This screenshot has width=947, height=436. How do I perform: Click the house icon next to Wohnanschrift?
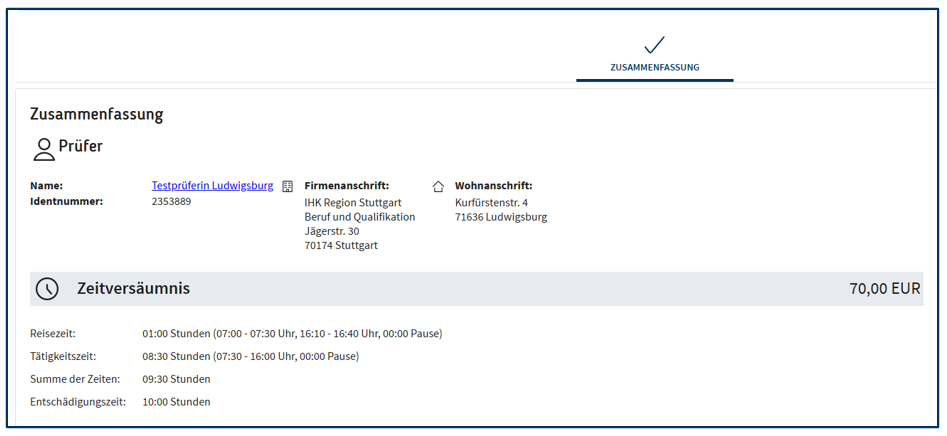point(438,186)
